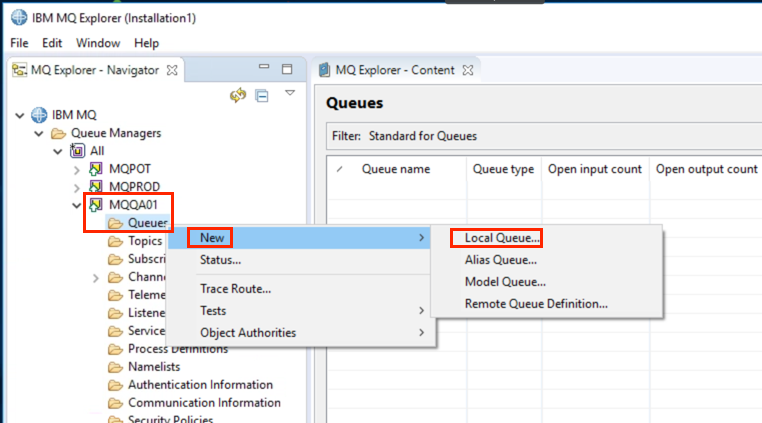The height and width of the screenshot is (423, 762).
Task: Click the collapse all icon in Navigator
Action: click(262, 96)
